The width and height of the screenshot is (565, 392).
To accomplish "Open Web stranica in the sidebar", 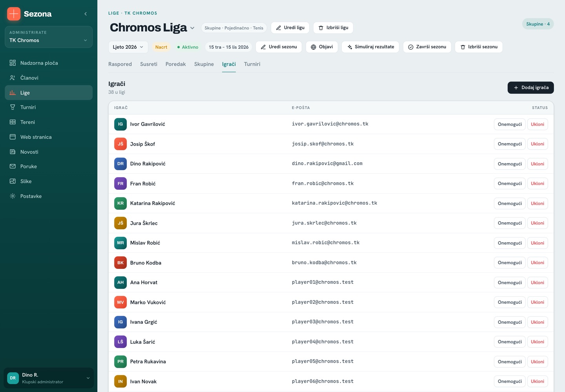I will (x=49, y=137).
